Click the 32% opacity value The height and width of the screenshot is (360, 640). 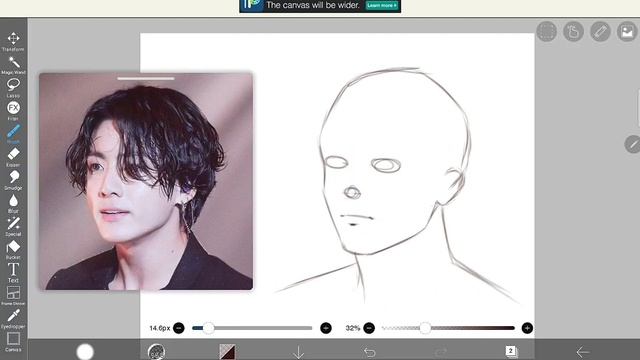point(353,328)
